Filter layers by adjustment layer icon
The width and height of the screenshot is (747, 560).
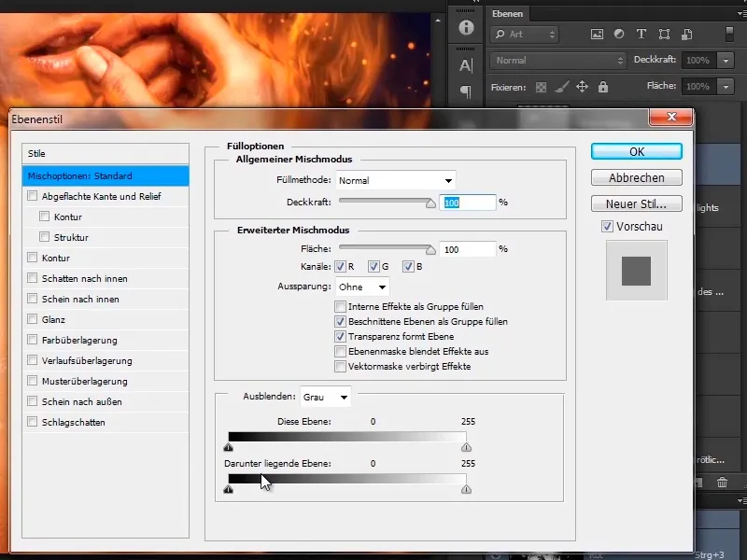pos(619,34)
